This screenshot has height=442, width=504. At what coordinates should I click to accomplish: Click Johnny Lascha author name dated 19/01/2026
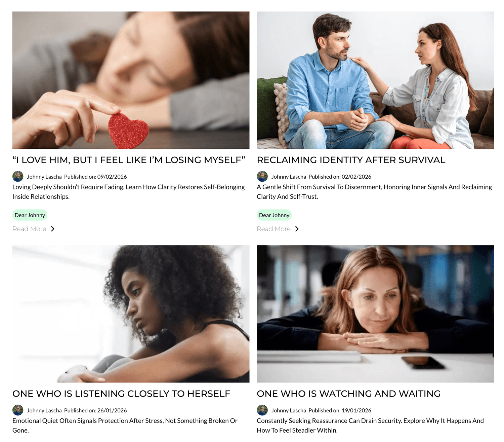click(289, 410)
